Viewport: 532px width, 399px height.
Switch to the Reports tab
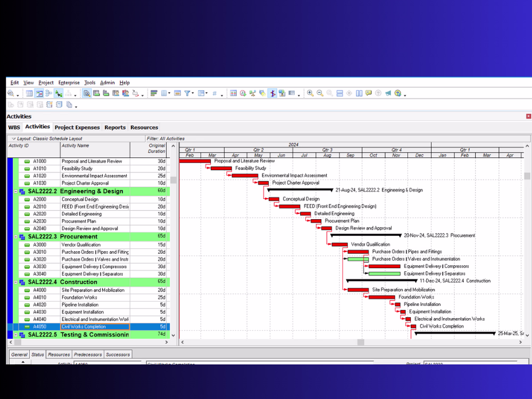tap(115, 127)
